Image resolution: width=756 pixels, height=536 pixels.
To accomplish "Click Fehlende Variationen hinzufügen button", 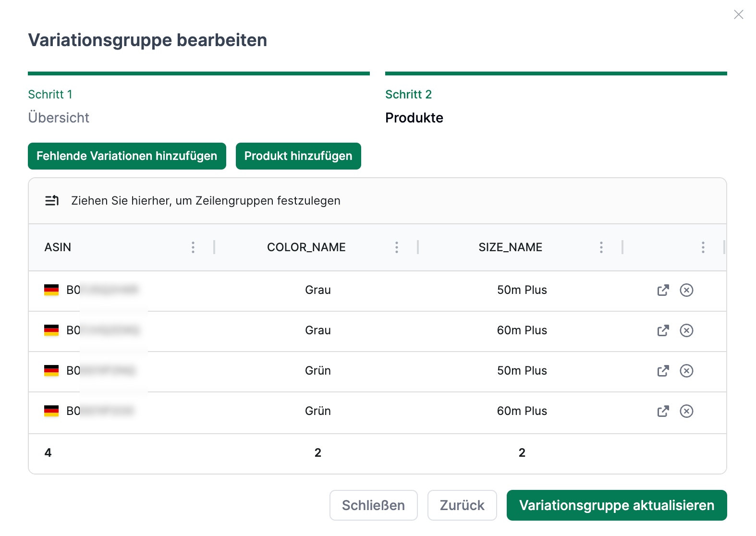I will pyautogui.click(x=127, y=156).
